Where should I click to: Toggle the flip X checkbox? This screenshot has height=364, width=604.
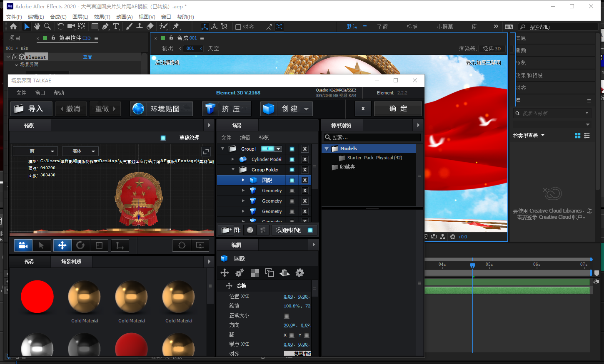[292, 335]
